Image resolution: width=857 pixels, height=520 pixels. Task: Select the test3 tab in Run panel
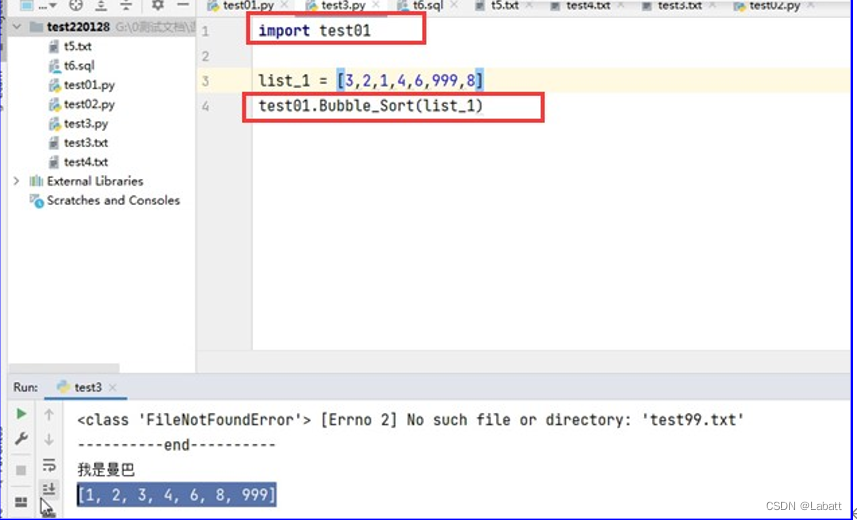click(87, 387)
